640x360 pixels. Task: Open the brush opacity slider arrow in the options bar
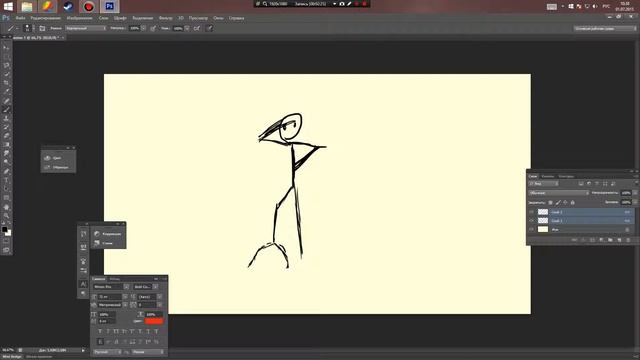143,28
